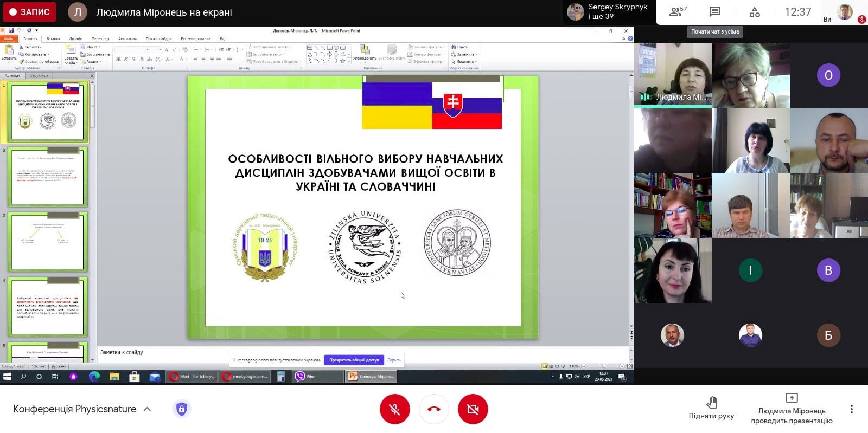Click the Заметки к слайду notes field

click(x=362, y=354)
